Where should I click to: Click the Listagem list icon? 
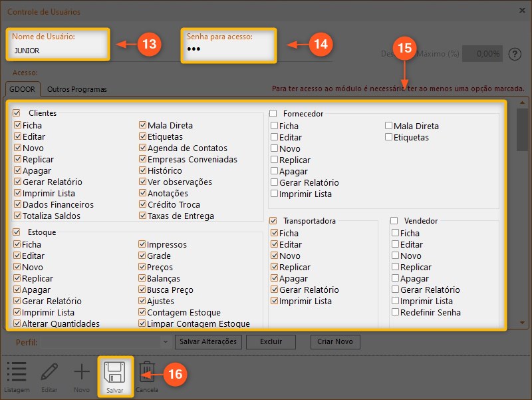[16, 373]
